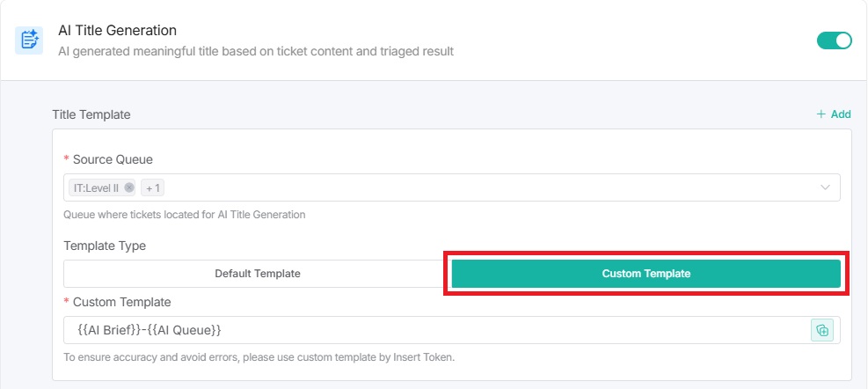Click the AI Title Generation document icon

[30, 40]
